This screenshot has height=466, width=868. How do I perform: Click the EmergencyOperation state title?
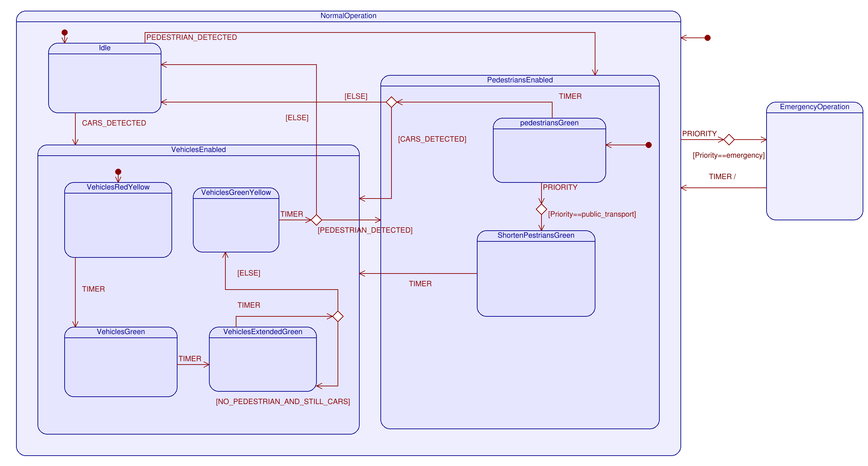814,107
